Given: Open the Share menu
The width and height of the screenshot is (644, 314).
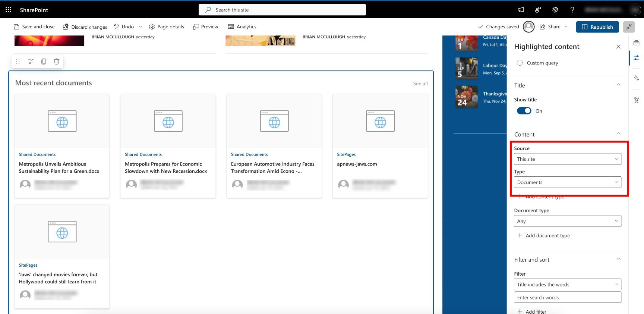Looking at the screenshot, I should pyautogui.click(x=554, y=27).
